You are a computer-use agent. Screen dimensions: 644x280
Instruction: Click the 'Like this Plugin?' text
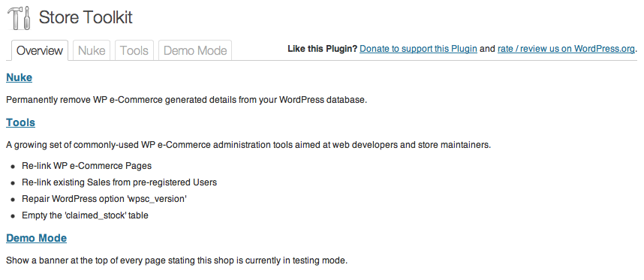click(323, 49)
